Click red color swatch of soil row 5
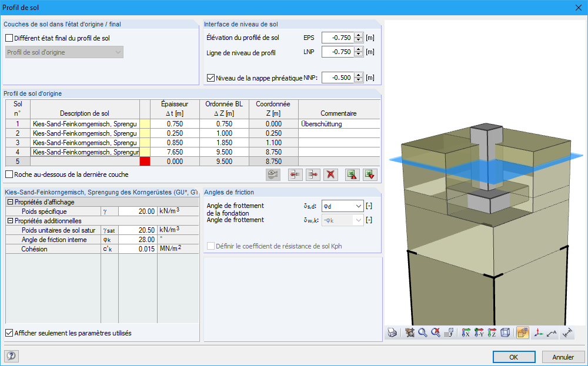 (x=145, y=162)
